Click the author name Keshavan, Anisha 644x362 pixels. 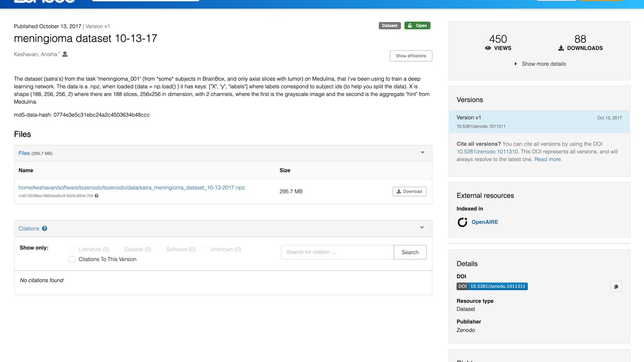35,54
